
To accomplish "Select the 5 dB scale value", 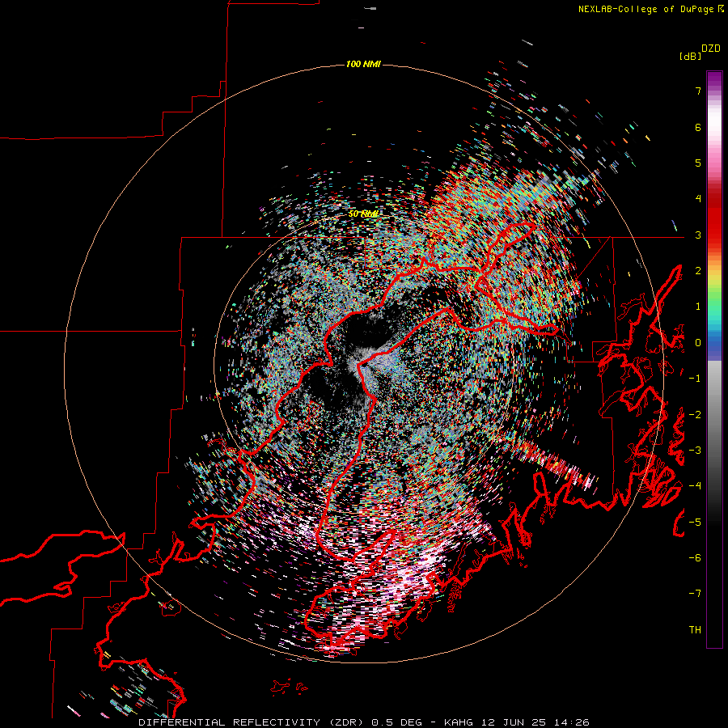I will pos(698,163).
